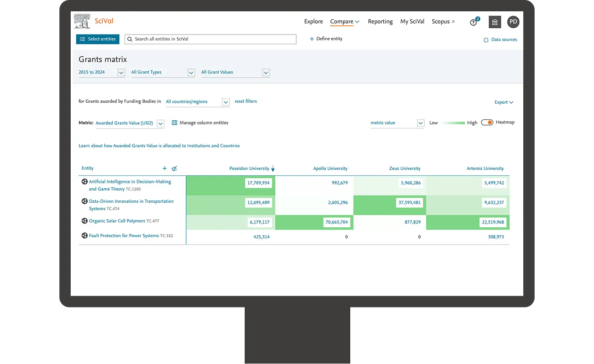Click the Elsevier logo
Image resolution: width=594 pixels, height=364 pixels.
81,21
